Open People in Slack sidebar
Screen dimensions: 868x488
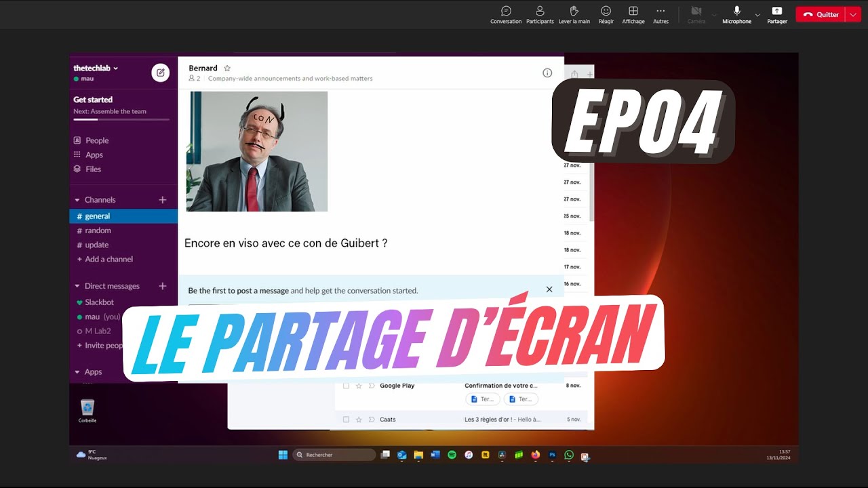92,140
